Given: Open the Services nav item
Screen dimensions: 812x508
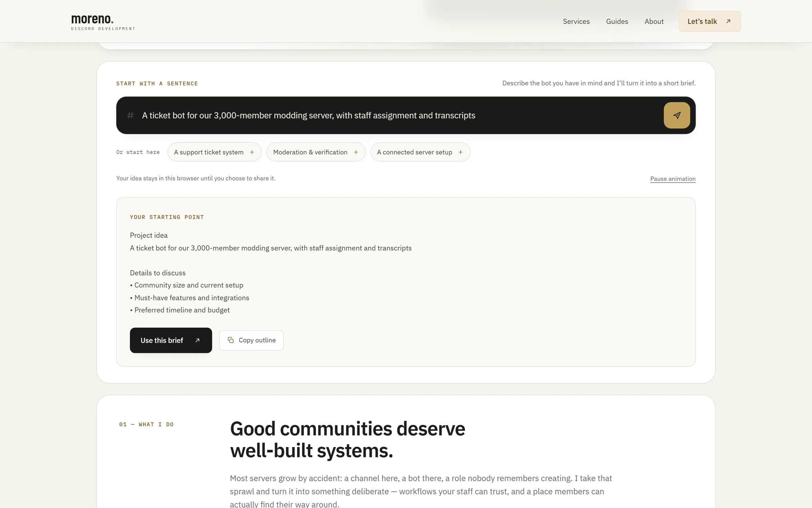Looking at the screenshot, I should [576, 21].
